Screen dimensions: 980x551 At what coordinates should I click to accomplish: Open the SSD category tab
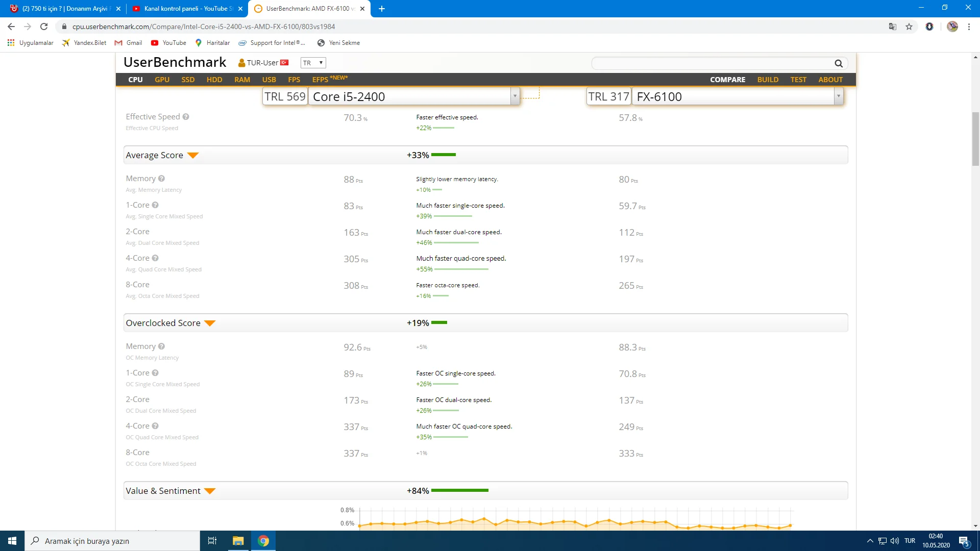(188, 80)
